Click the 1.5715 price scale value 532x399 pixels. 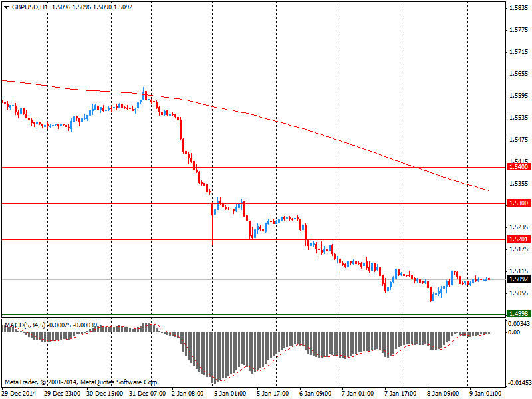coord(519,52)
